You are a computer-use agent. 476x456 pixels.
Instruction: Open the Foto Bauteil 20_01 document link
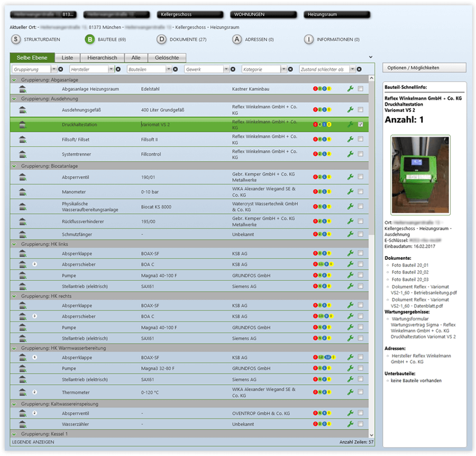point(410,265)
